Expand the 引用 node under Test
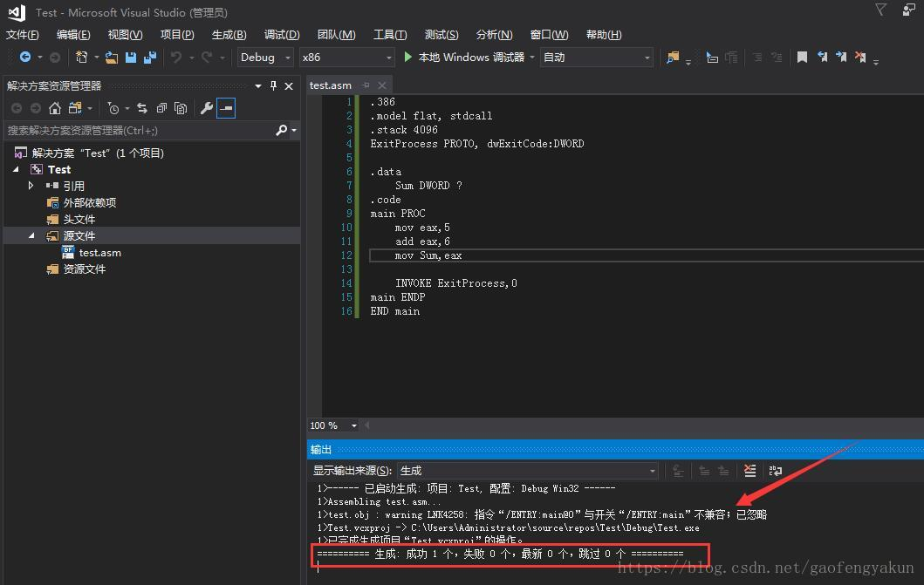The height and width of the screenshot is (585, 924). 31,186
